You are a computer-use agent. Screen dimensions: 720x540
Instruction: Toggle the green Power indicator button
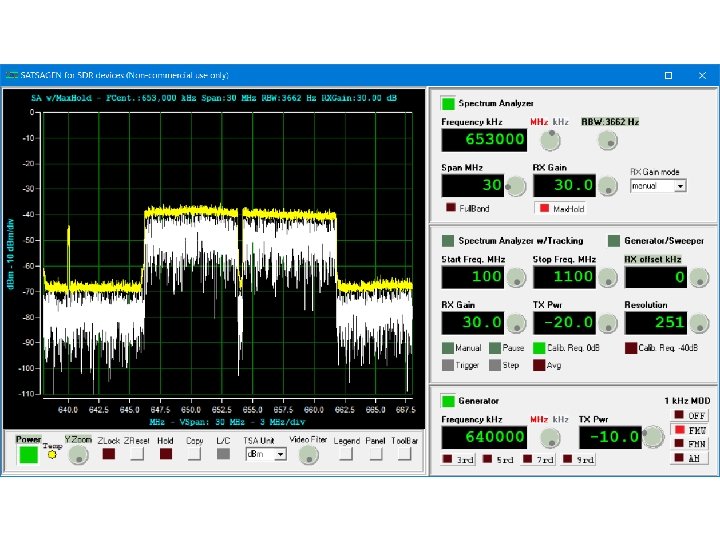click(28, 455)
